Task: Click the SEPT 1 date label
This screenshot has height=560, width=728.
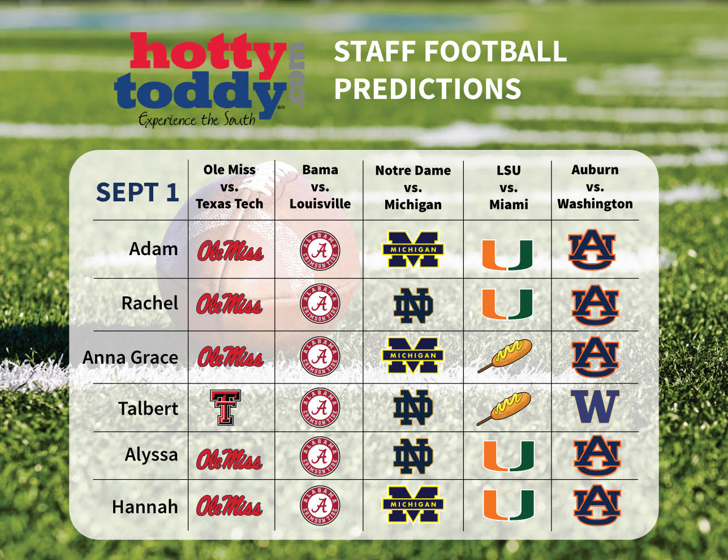Action: point(137,192)
